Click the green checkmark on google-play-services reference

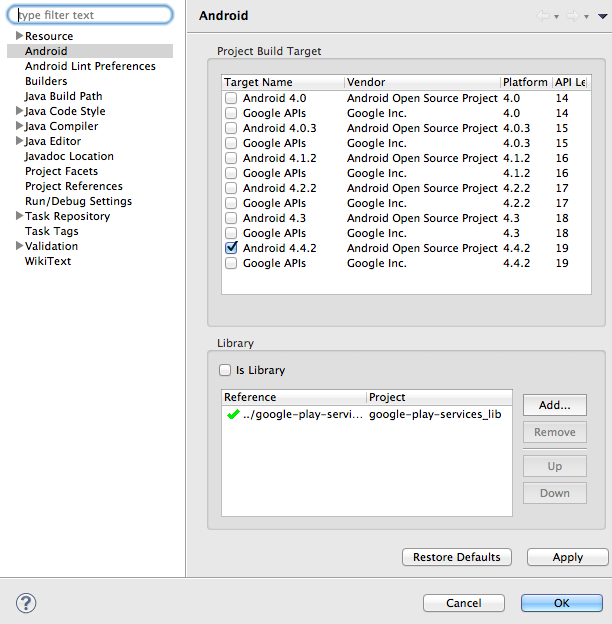click(x=233, y=414)
